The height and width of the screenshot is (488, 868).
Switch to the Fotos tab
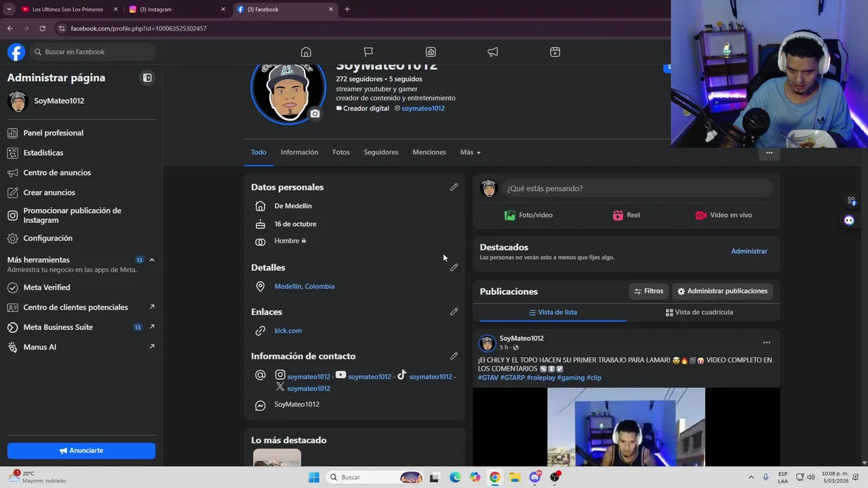341,152
